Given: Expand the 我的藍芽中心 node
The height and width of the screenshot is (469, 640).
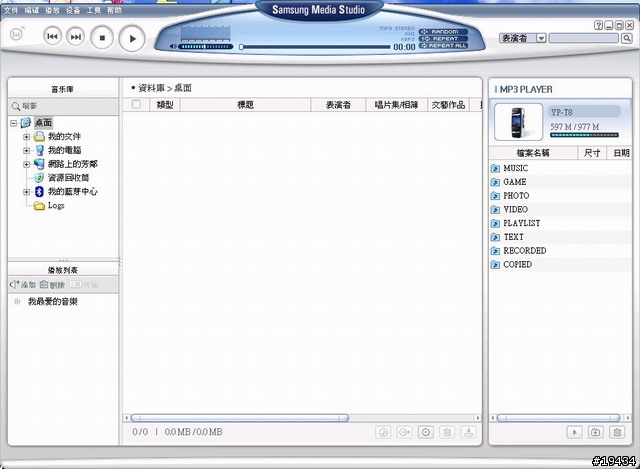Looking at the screenshot, I should click(27, 192).
